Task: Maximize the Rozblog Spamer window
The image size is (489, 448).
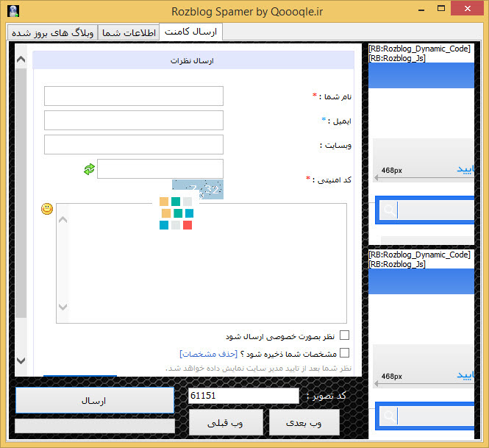Action: pyautogui.click(x=441, y=9)
